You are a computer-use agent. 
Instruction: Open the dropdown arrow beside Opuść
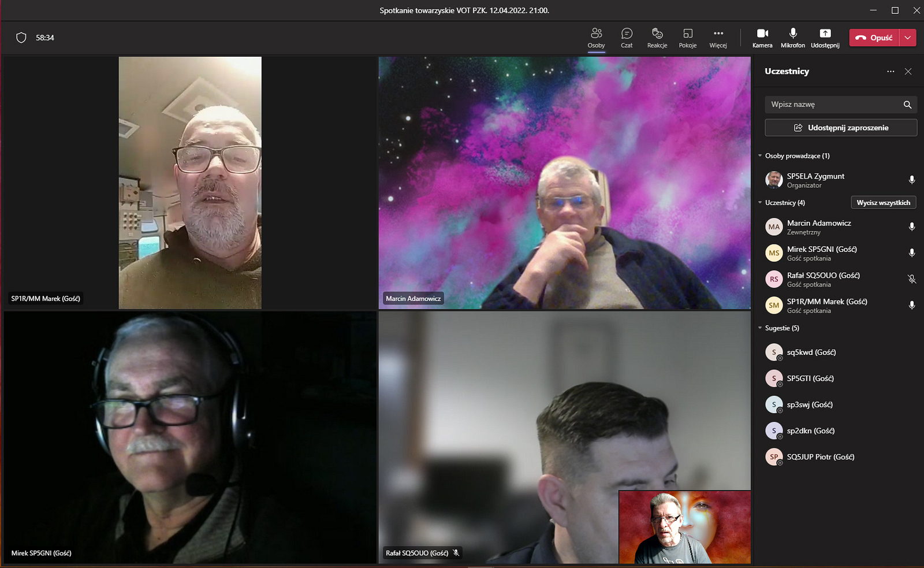(x=908, y=38)
